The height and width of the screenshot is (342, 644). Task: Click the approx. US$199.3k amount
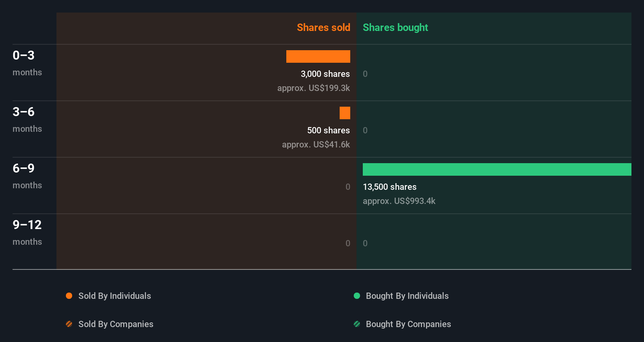pos(313,88)
